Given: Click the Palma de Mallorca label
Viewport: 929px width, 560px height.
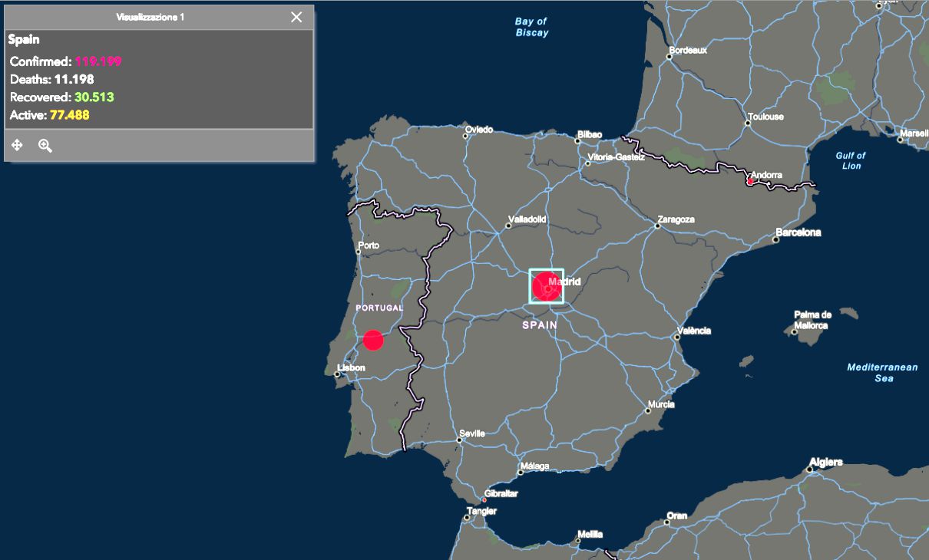Looking at the screenshot, I should [812, 320].
